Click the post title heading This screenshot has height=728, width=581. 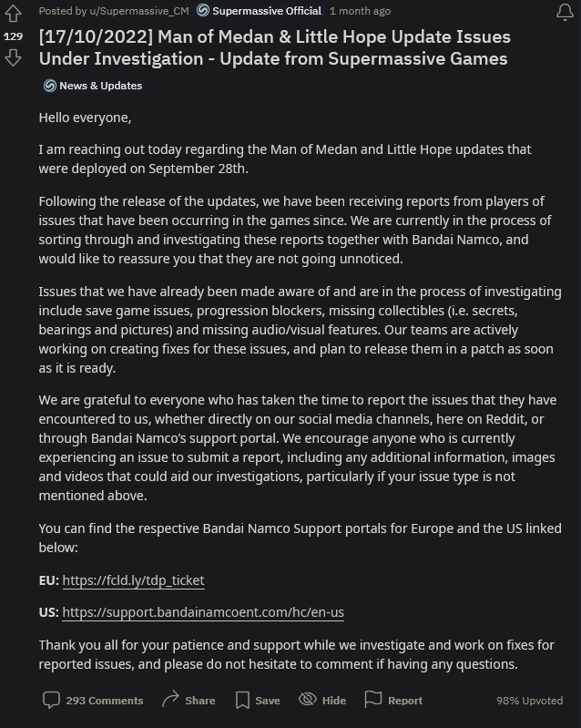tap(274, 47)
